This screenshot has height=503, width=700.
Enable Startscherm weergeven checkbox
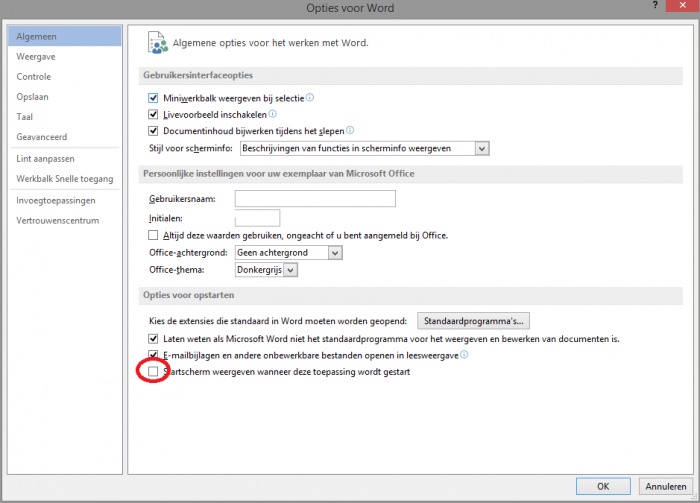click(153, 371)
